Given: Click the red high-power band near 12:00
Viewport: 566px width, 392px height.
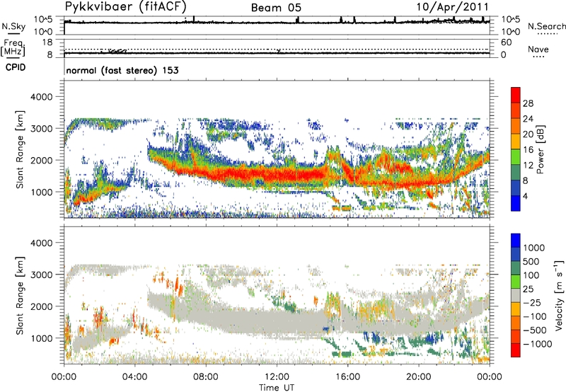Looking at the screenshot, I should tap(277, 175).
